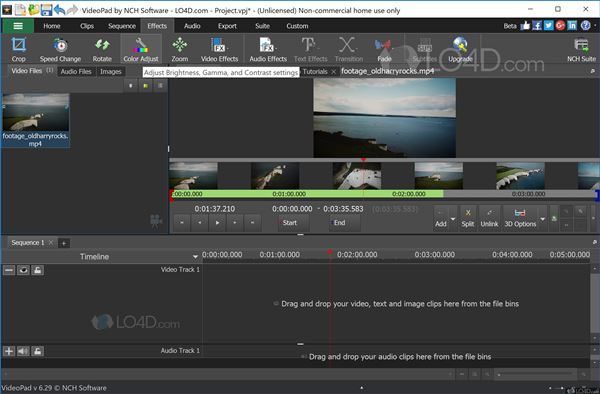Screen dimensions: 600x394
Task: Select the Crop effect tool
Action: click(x=18, y=49)
